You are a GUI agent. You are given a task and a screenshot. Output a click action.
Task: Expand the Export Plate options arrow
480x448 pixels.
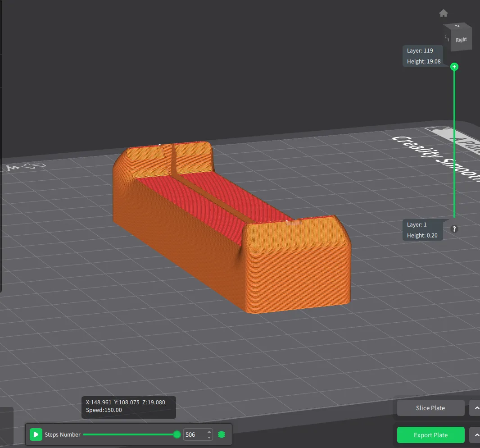coord(475,435)
